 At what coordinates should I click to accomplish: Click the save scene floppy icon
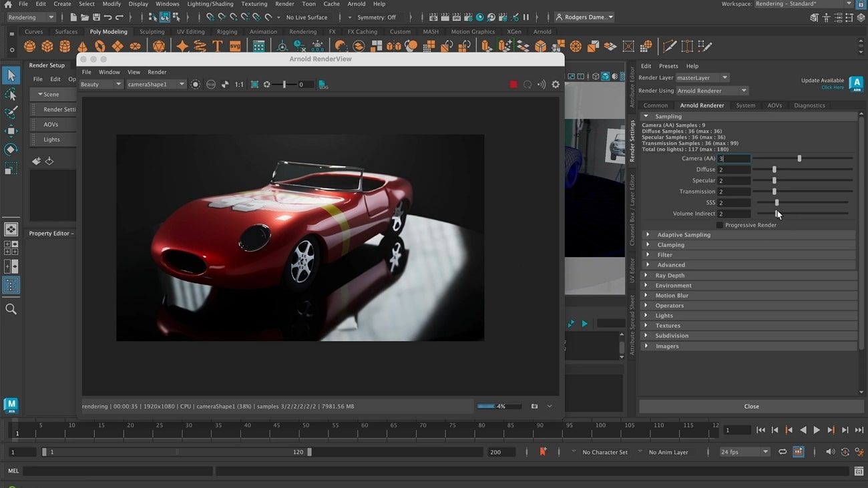click(96, 17)
